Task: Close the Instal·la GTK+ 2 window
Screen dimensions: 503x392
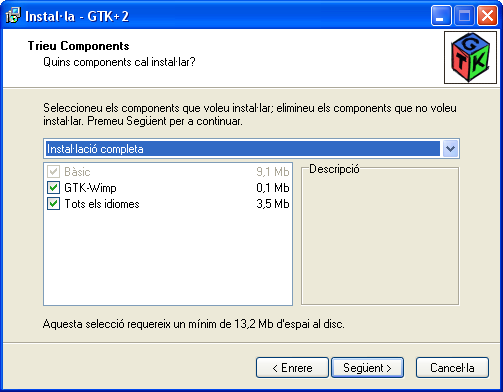Action: coord(487,16)
